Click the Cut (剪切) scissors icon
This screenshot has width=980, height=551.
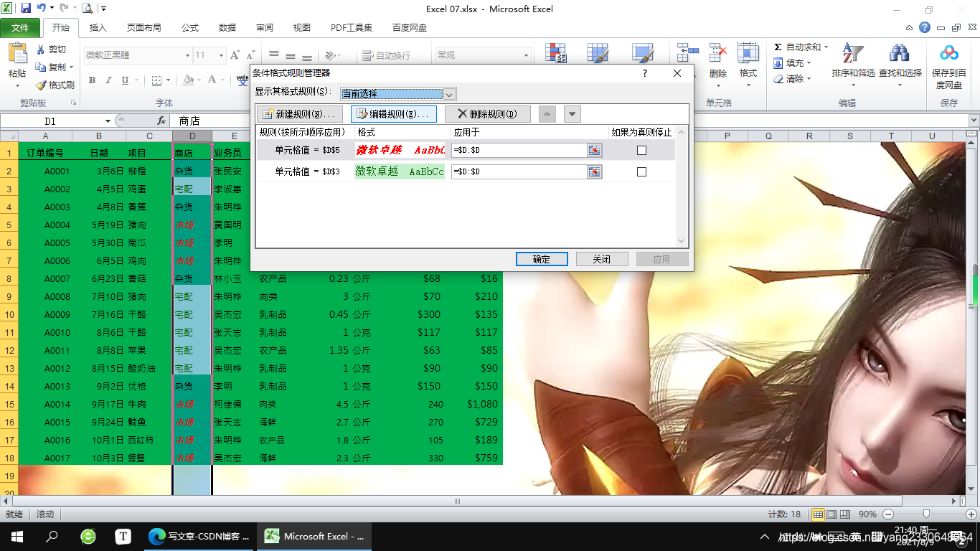[x=41, y=50]
